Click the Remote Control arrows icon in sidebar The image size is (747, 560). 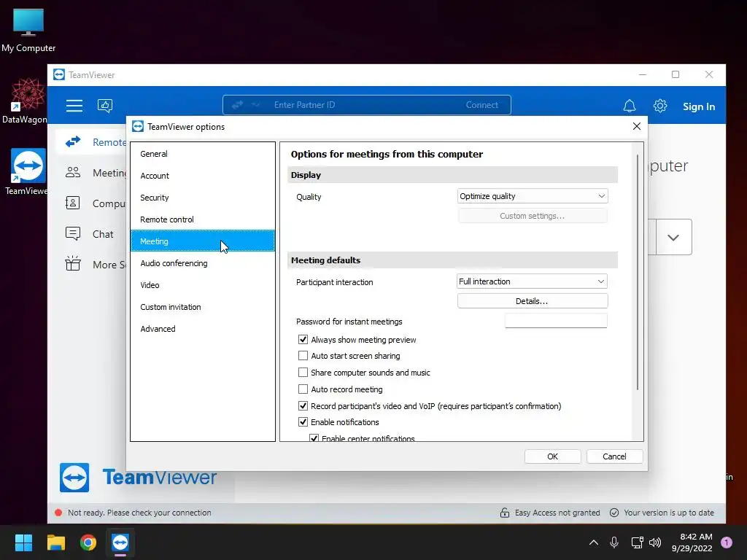click(x=73, y=142)
